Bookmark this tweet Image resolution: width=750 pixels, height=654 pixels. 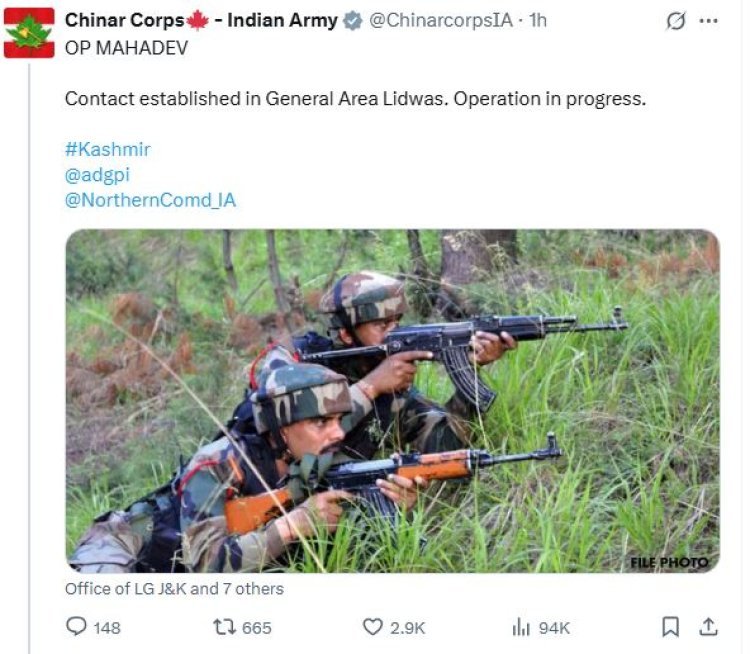(x=670, y=627)
